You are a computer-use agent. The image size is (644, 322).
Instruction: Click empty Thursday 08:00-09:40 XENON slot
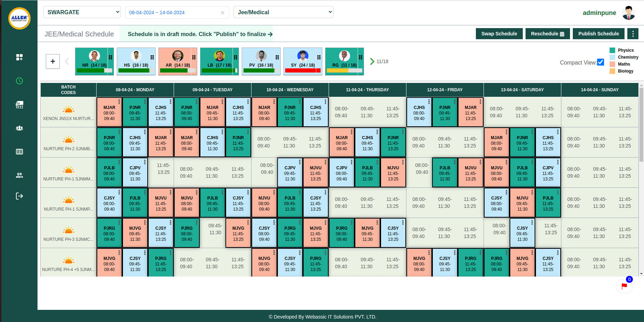click(342, 112)
